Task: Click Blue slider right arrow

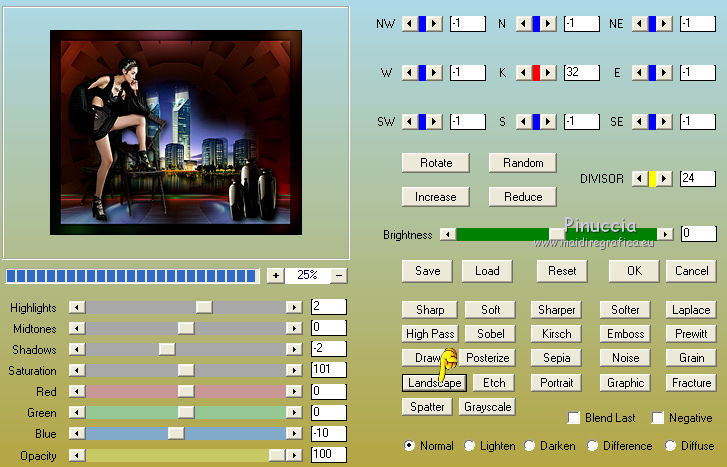Action: (x=294, y=433)
